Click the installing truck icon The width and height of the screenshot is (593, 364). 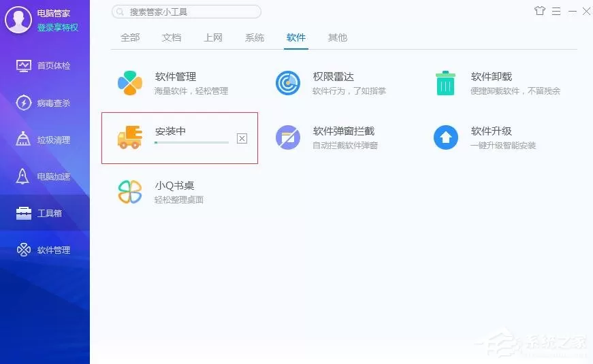(130, 137)
